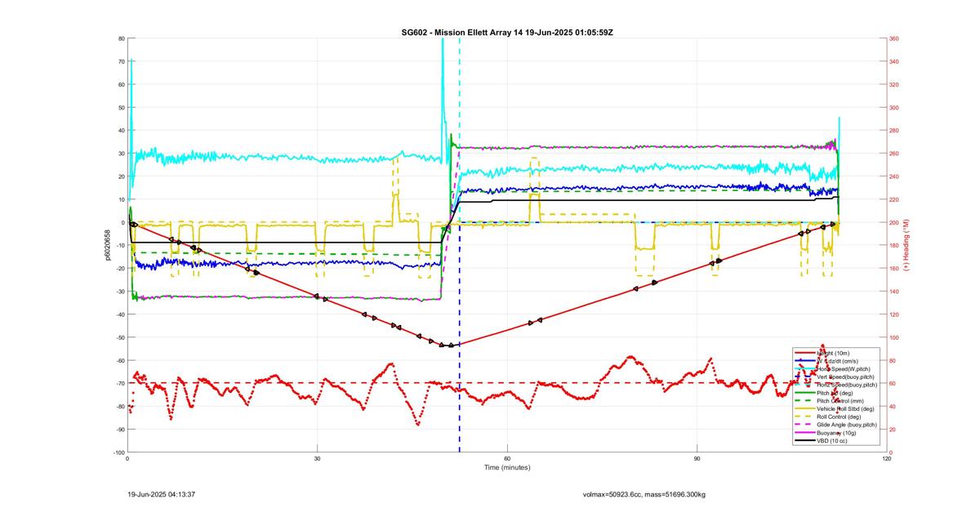This screenshot has height=508, width=980.
Task: Click the '(+) Heading (°M)' right axis label
Action: click(906, 245)
